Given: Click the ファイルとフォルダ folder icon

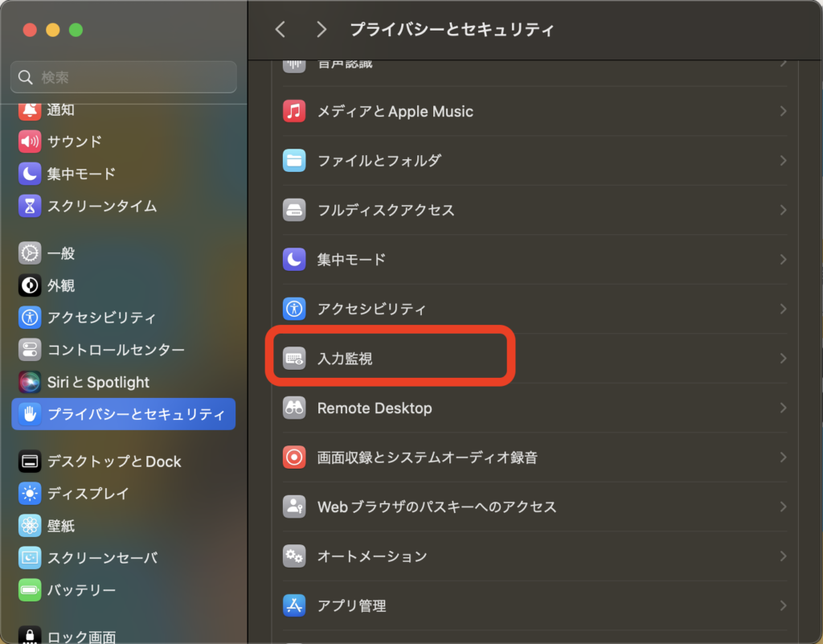Looking at the screenshot, I should (x=294, y=161).
